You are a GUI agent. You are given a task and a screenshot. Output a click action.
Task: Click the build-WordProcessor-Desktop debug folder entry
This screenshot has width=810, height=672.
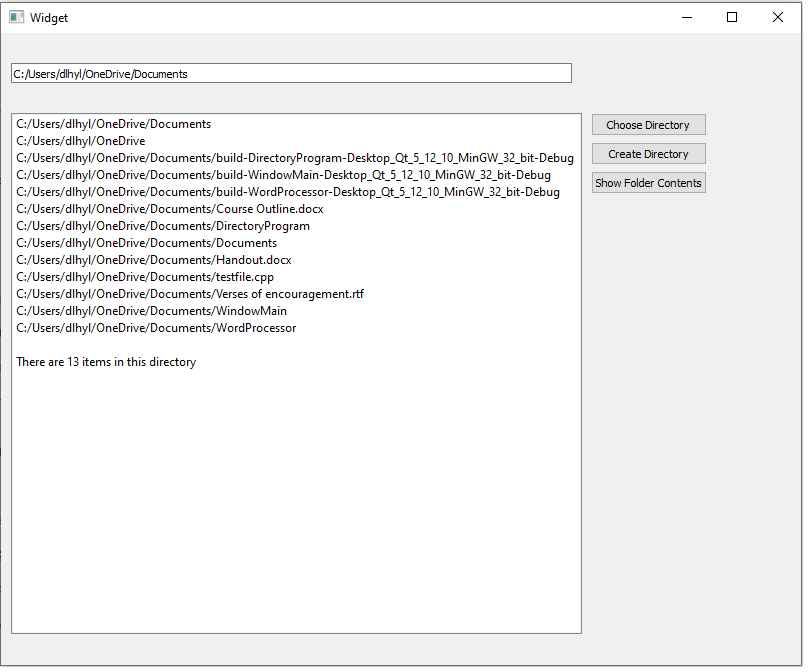pos(287,191)
